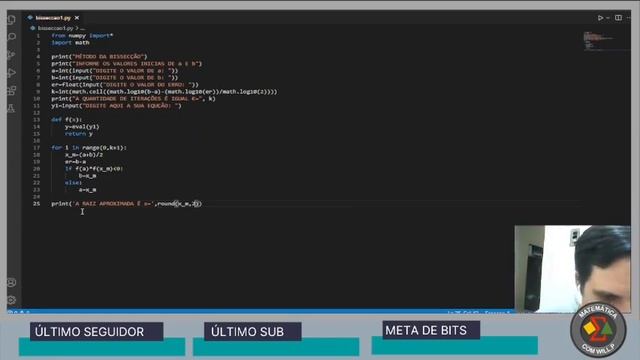Click the 'b=x_m' line

point(87,176)
